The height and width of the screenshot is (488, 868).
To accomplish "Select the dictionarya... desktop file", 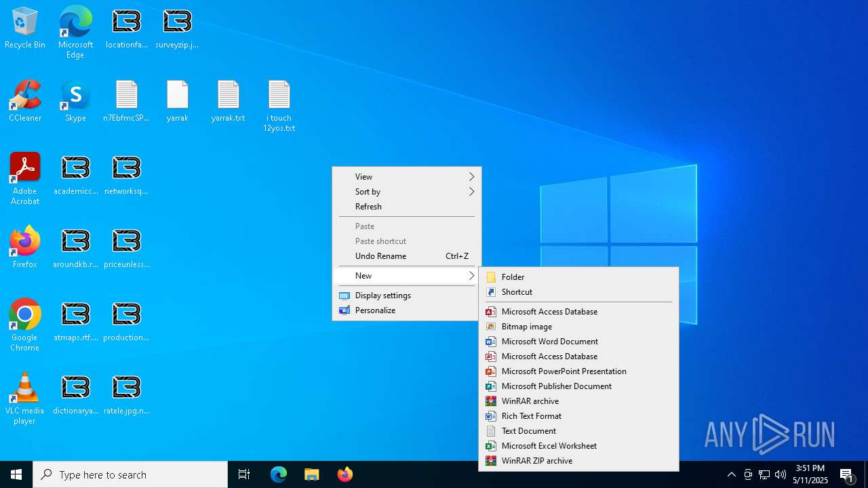I will 75,394.
